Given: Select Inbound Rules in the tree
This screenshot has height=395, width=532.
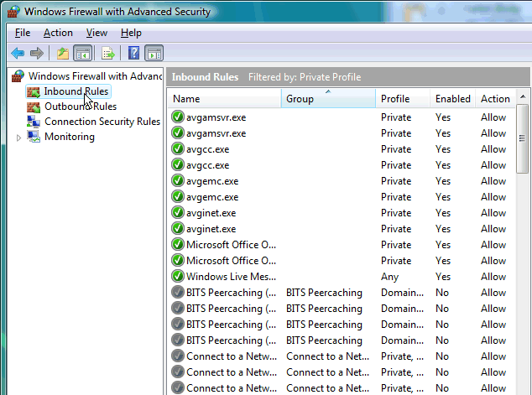Looking at the screenshot, I should (76, 91).
